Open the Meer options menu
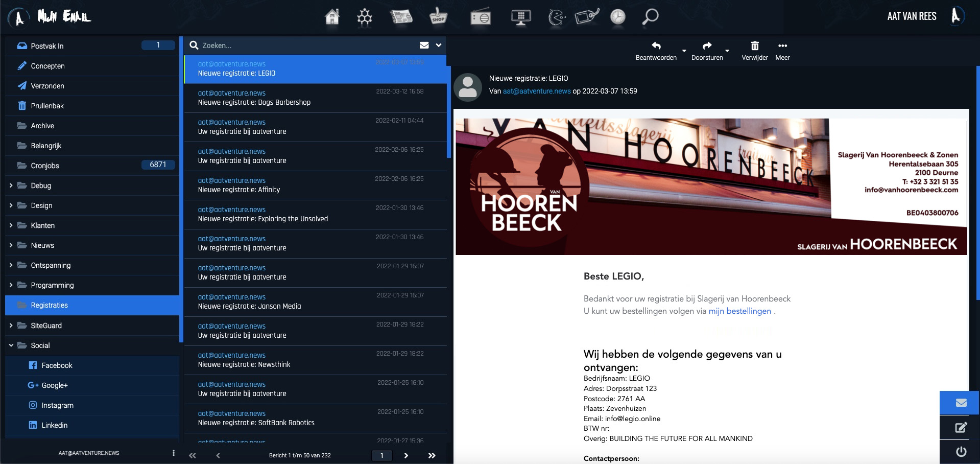 782,51
